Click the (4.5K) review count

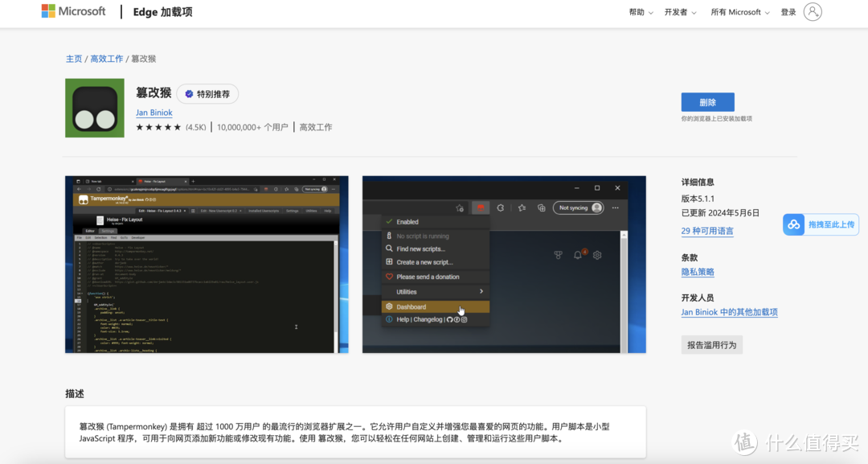195,127
